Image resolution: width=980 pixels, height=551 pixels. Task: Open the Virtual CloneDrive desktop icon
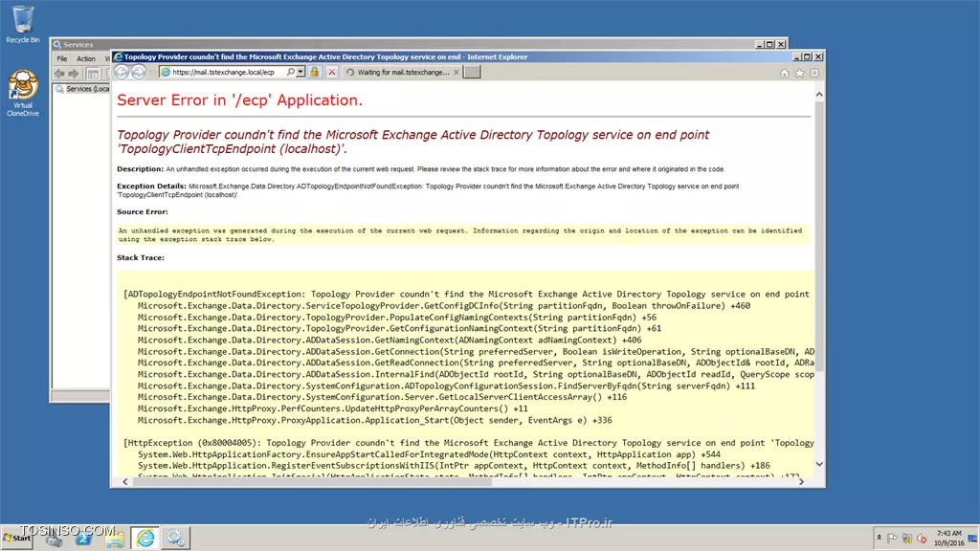(23, 93)
